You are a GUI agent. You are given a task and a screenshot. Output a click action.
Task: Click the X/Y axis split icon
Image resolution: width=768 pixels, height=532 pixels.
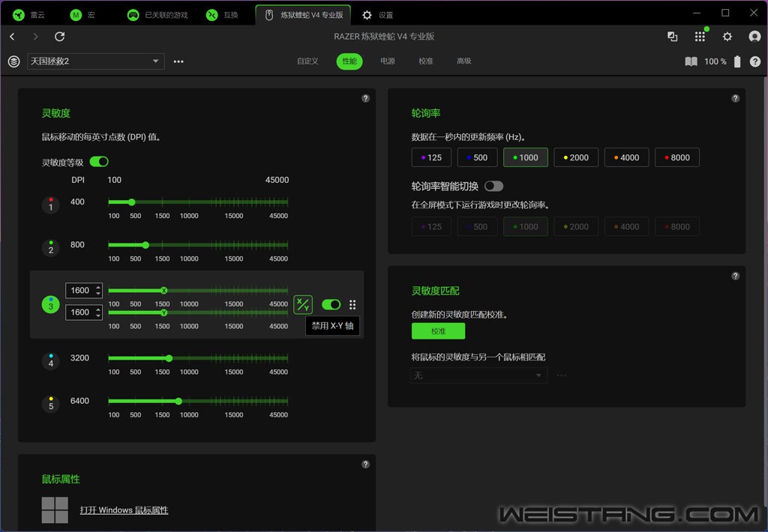pos(302,304)
